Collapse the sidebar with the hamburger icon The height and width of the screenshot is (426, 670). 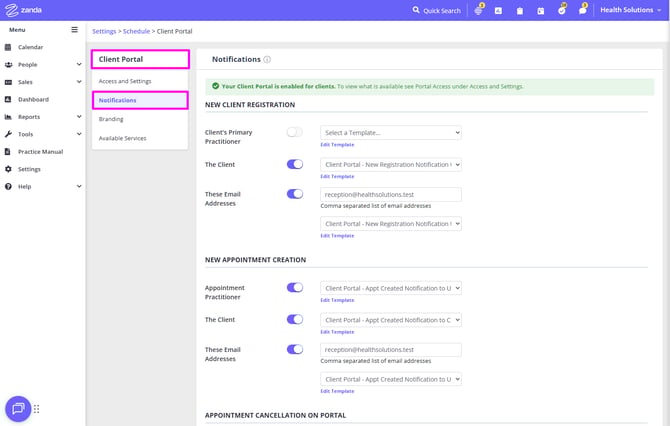[x=74, y=30]
